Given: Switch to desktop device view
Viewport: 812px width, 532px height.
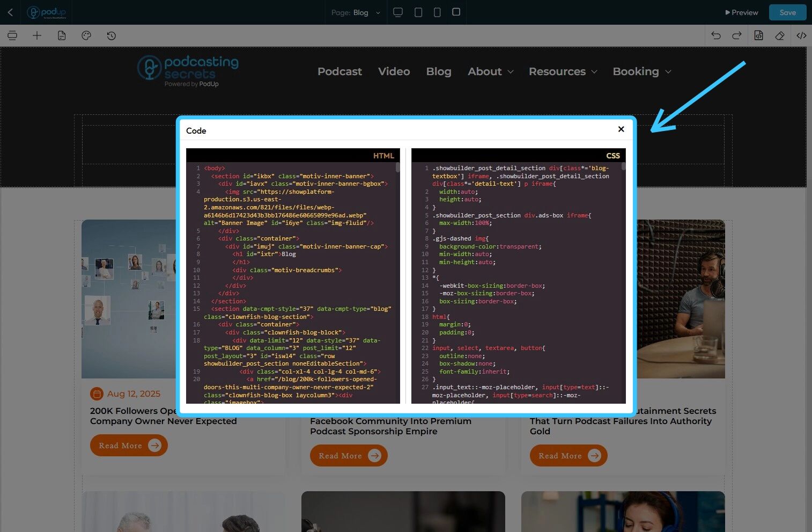Looking at the screenshot, I should coord(398,12).
